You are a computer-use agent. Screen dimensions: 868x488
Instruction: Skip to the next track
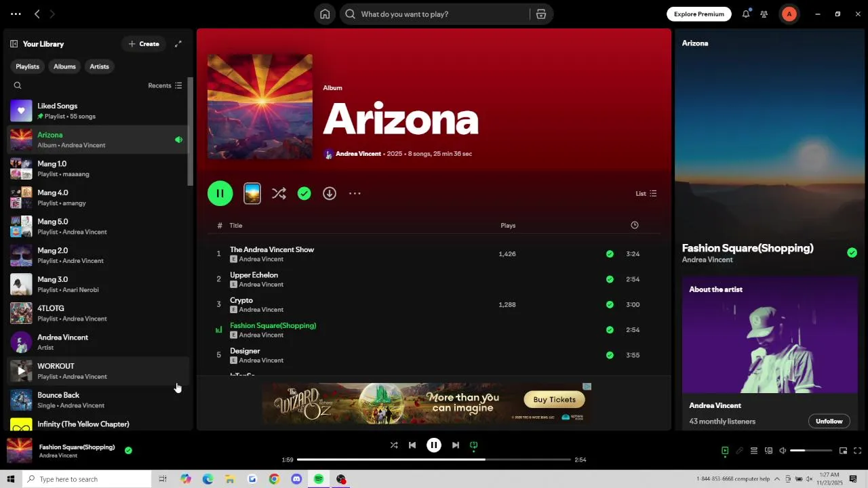coord(456,445)
